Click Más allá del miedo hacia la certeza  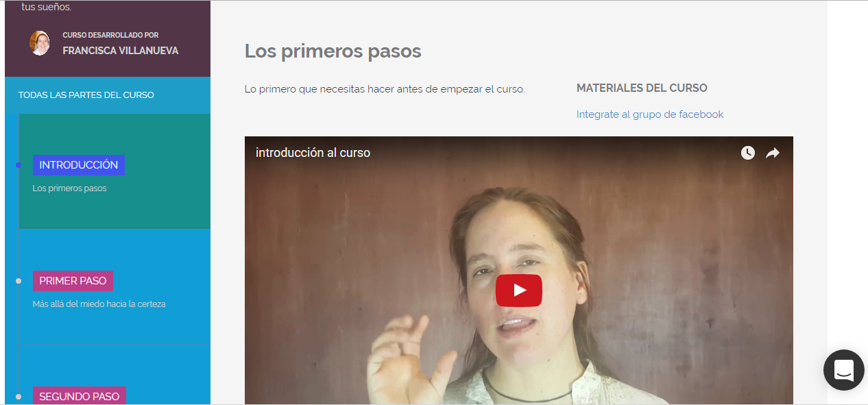pyautogui.click(x=99, y=304)
